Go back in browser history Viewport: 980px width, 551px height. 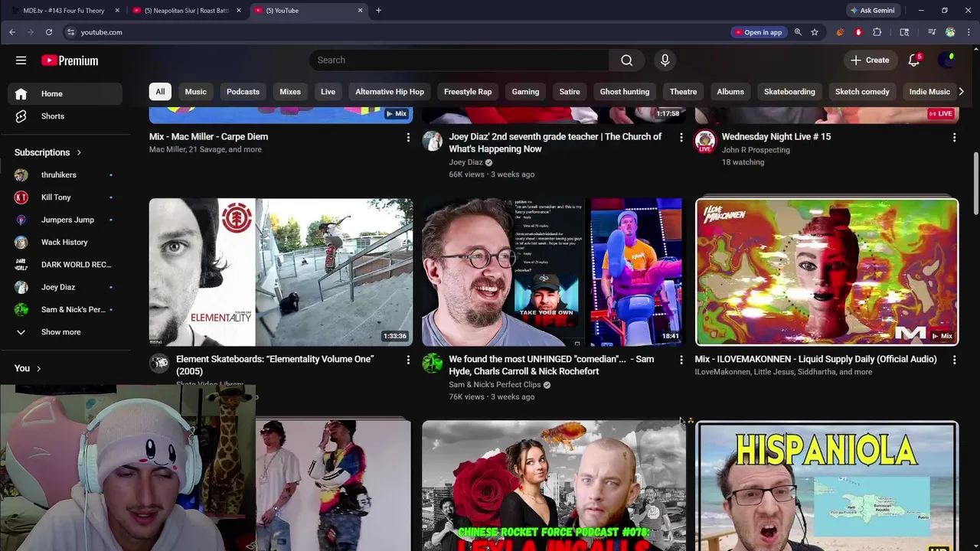(x=12, y=32)
